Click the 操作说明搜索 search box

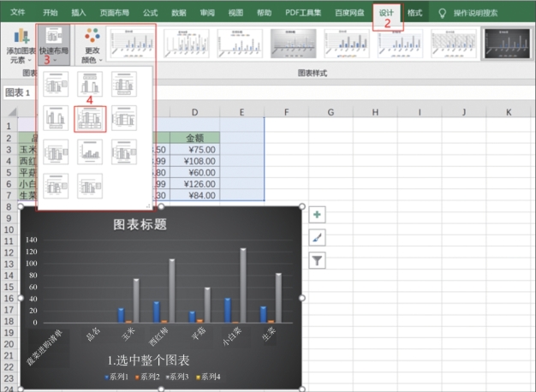[475, 13]
